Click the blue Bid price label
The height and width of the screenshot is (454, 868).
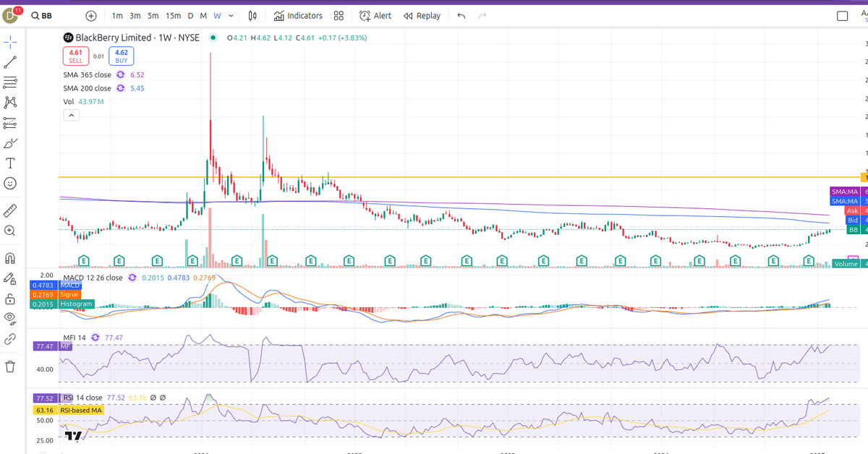pos(853,220)
